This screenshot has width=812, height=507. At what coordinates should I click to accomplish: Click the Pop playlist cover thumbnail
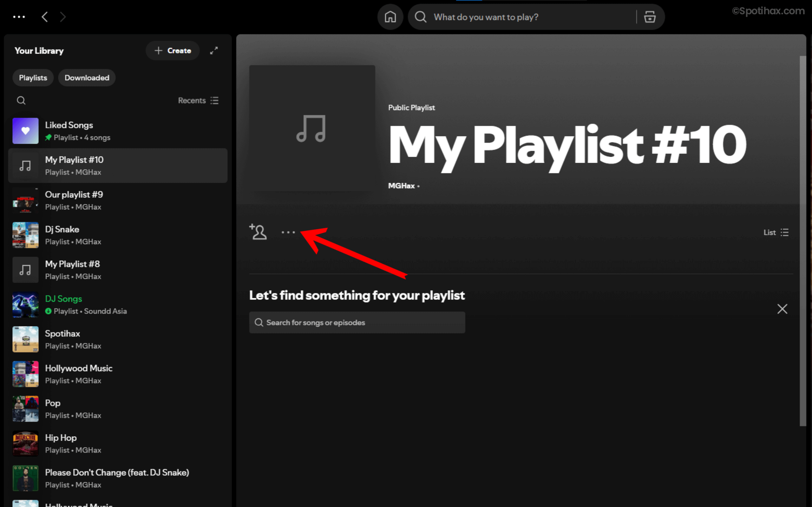tap(25, 409)
